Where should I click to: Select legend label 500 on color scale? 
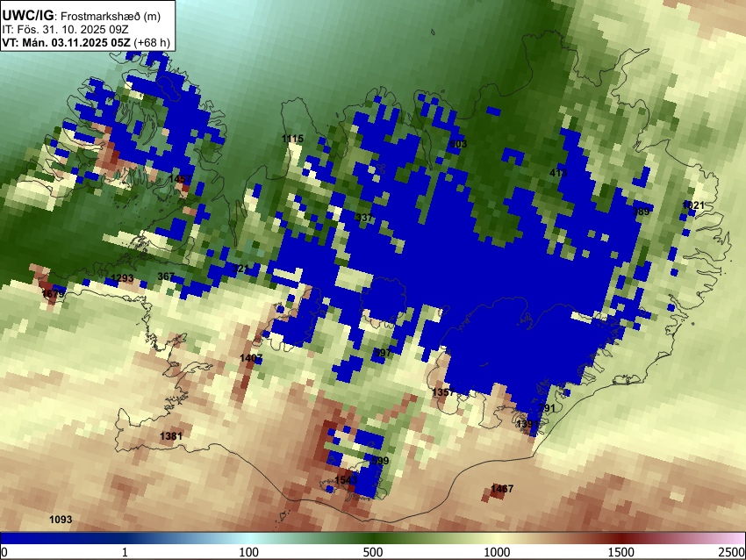pyautogui.click(x=372, y=552)
